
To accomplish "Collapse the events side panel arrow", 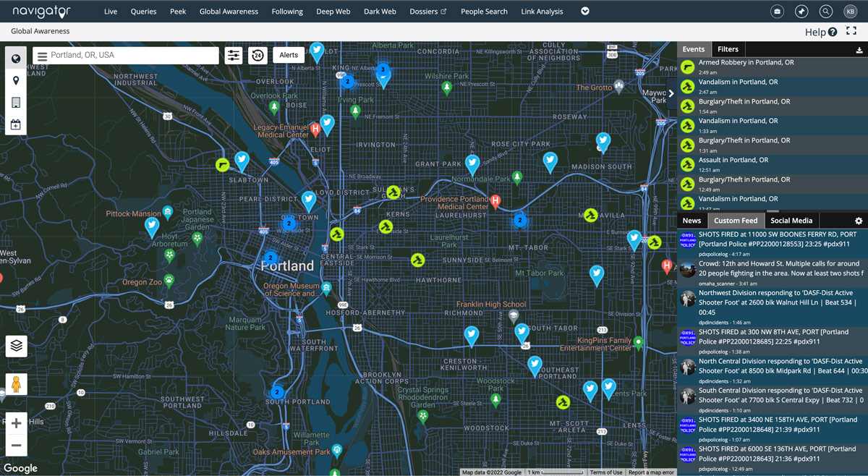I will coord(671,93).
